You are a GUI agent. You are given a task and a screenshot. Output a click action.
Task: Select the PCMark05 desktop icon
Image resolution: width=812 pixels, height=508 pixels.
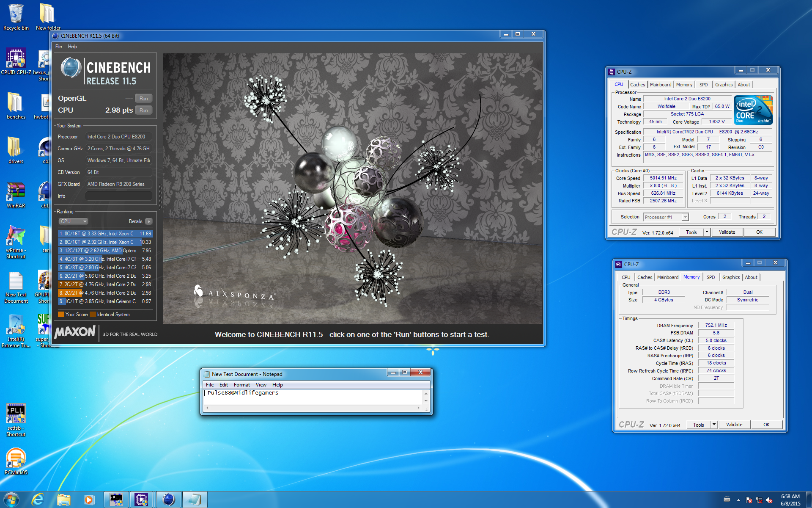16,461
